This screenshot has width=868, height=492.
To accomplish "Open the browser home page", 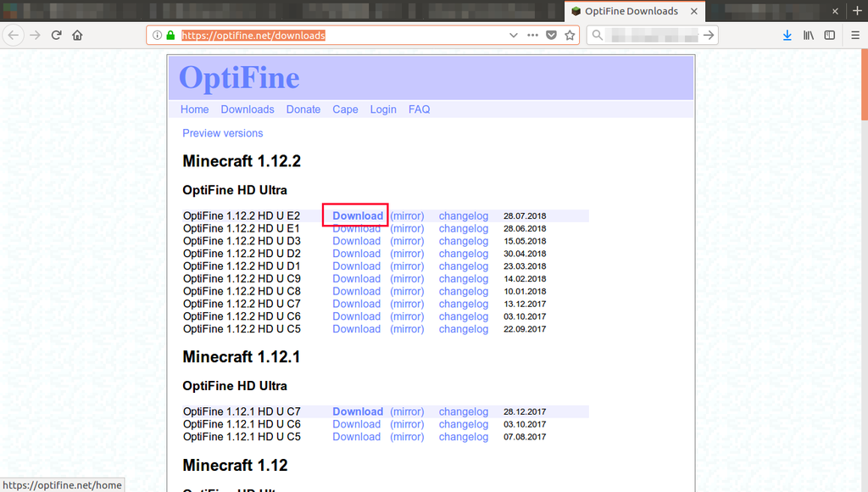I will point(77,36).
